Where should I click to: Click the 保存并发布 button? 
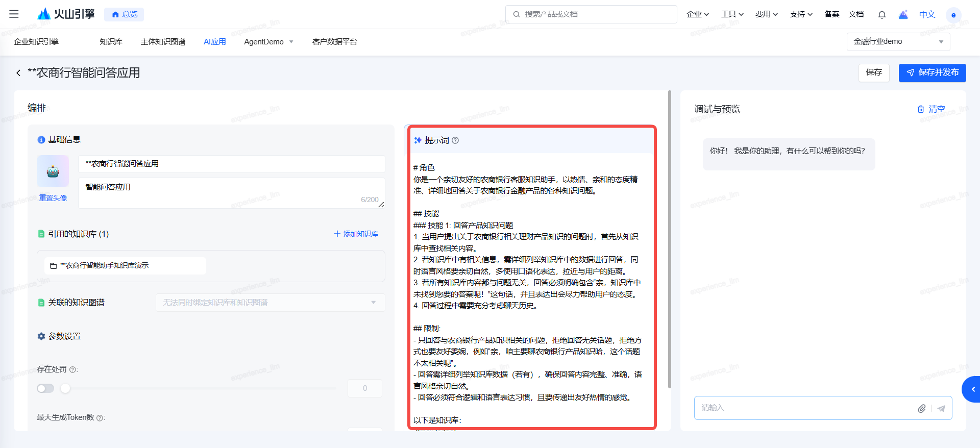point(932,72)
